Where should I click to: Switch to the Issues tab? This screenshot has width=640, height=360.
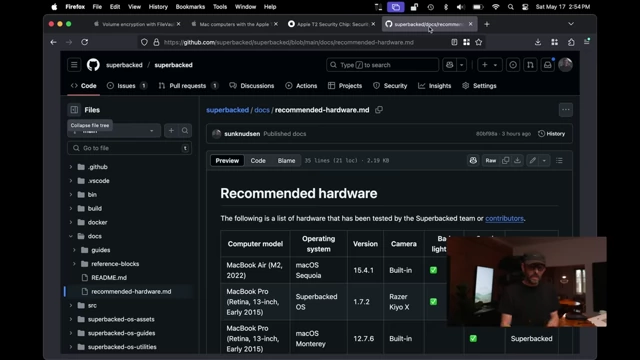pyautogui.click(x=127, y=86)
